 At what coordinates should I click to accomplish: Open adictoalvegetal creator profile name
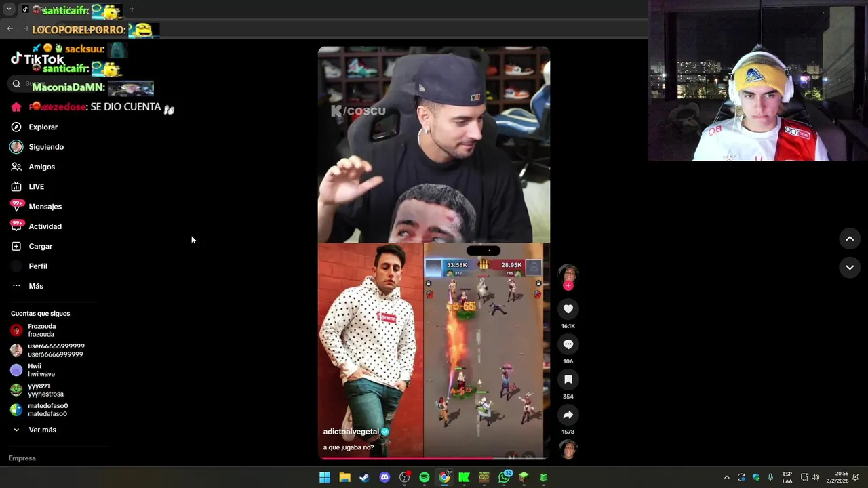[351, 432]
